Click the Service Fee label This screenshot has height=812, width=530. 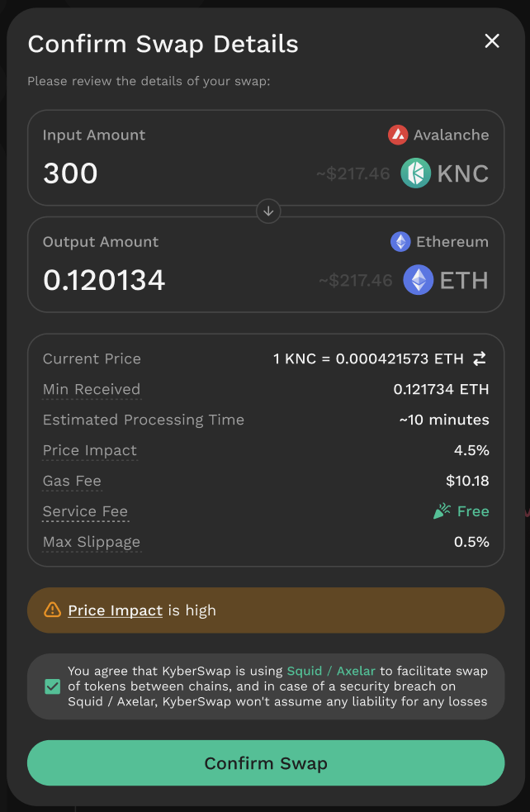click(x=85, y=511)
